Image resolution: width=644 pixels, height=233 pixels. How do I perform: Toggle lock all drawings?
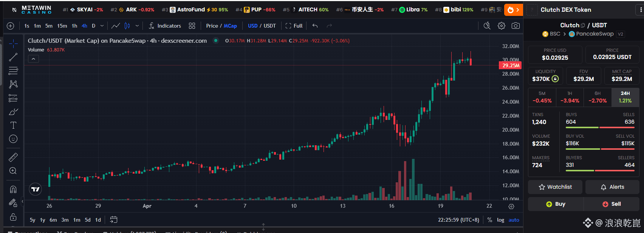13,217
